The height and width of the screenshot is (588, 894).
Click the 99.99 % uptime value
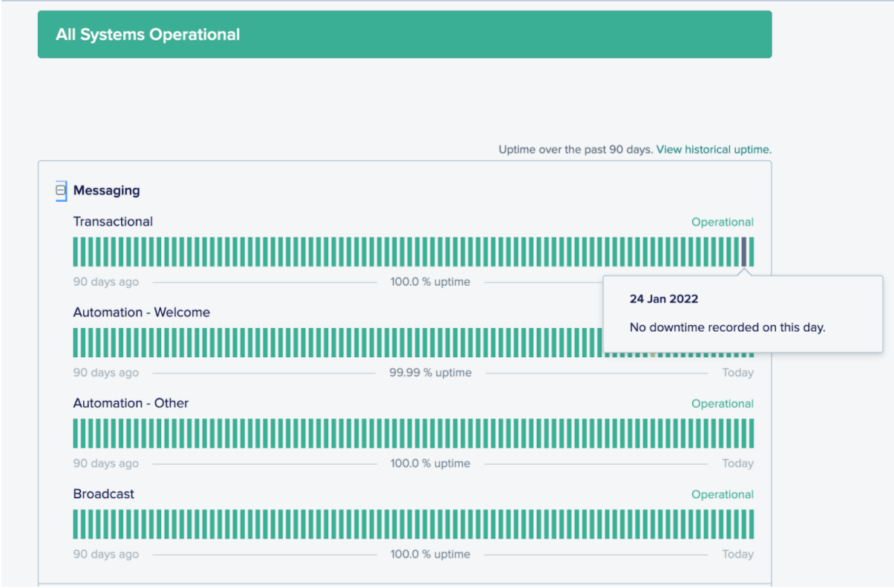click(431, 373)
